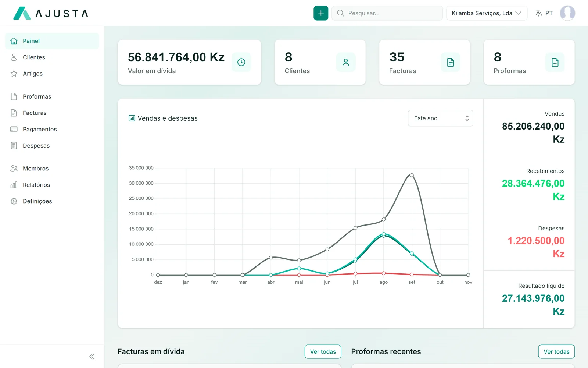Click the document icon on Facturas card
588x368 pixels.
click(450, 62)
